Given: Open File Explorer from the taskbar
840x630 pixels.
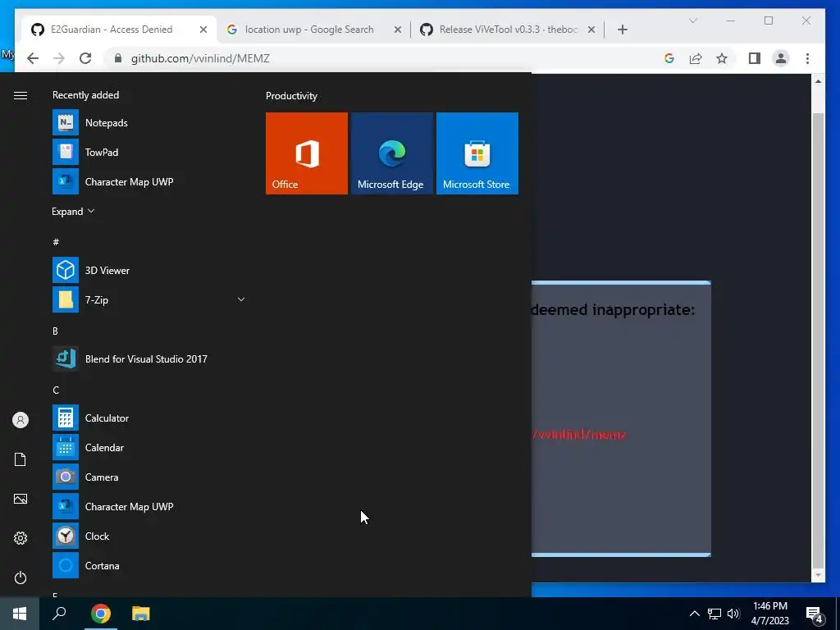Looking at the screenshot, I should (x=141, y=614).
